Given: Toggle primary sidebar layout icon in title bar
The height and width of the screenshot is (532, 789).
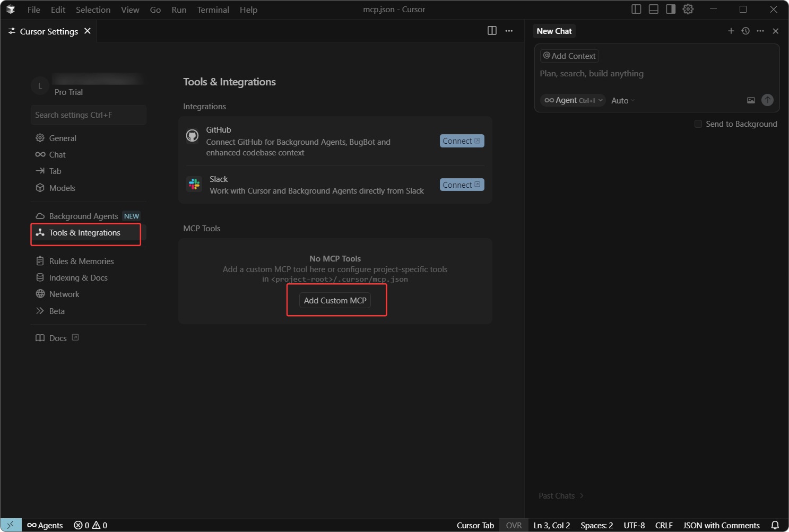Looking at the screenshot, I should pyautogui.click(x=636, y=9).
